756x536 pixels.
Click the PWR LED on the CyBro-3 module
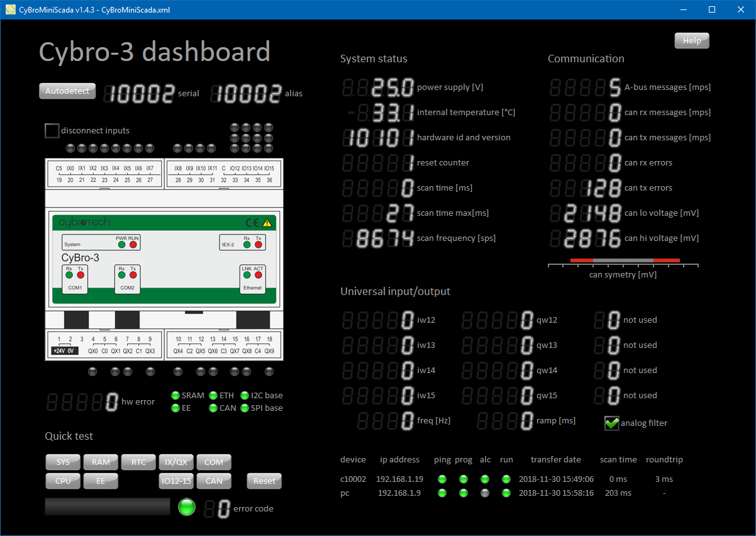tap(122, 244)
